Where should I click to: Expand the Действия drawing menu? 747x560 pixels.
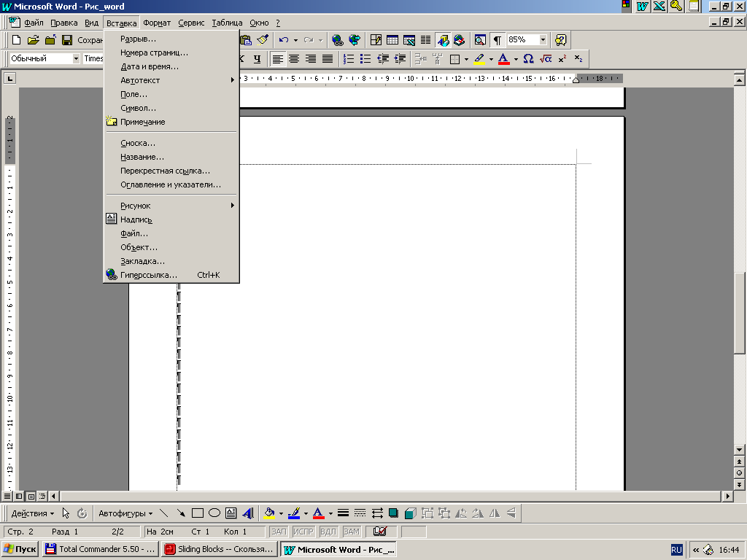point(32,513)
